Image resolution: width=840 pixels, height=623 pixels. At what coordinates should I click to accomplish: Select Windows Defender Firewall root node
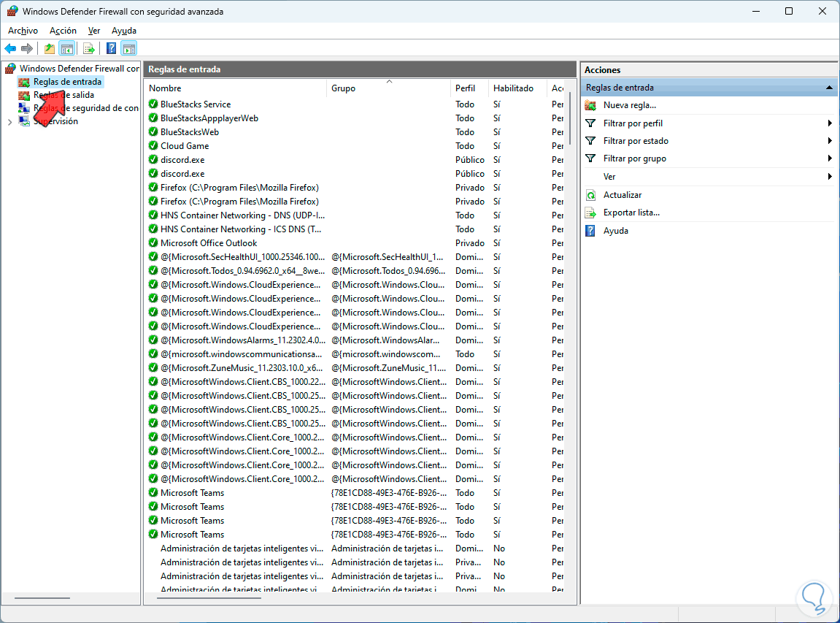pyautogui.click(x=80, y=69)
